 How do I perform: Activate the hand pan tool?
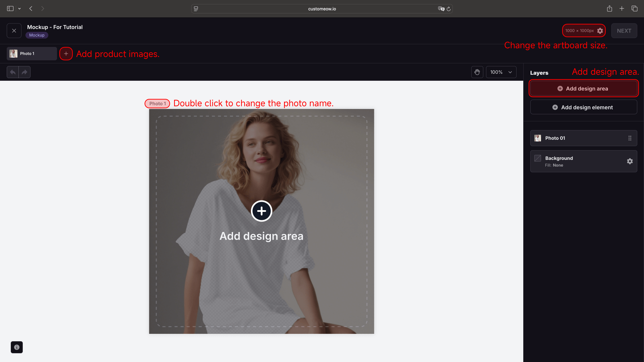477,72
